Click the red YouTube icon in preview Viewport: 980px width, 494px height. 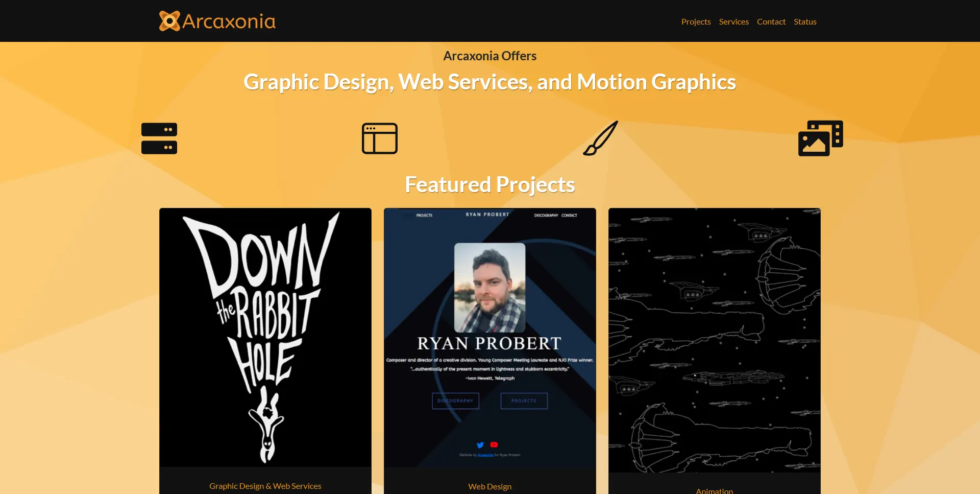494,445
